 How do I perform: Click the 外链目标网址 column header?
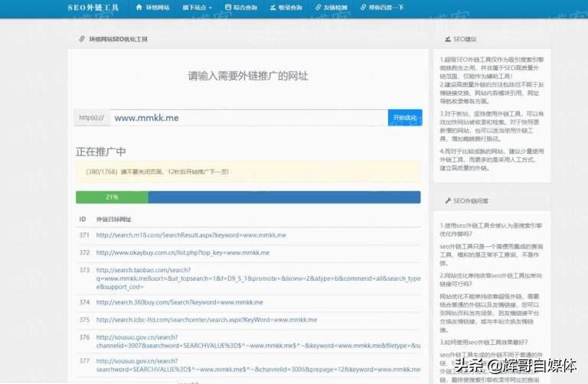(113, 220)
